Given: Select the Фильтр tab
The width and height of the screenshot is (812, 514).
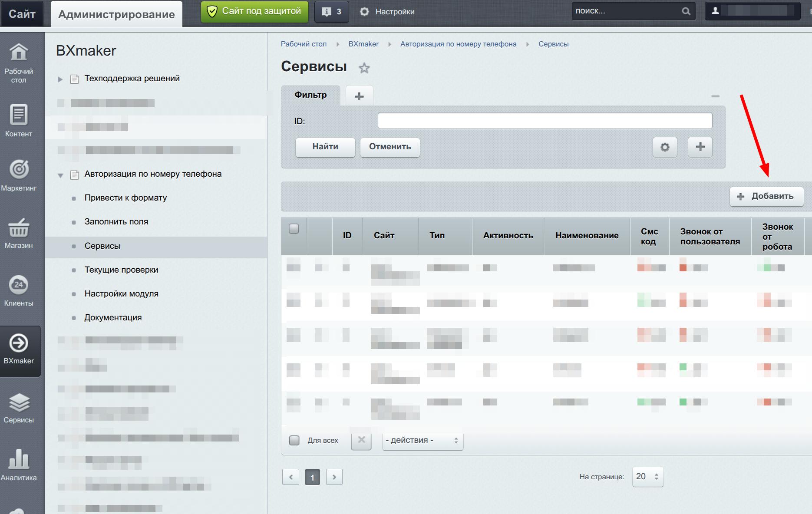Looking at the screenshot, I should (311, 95).
